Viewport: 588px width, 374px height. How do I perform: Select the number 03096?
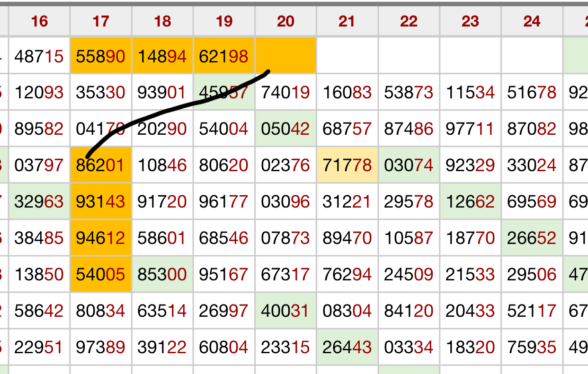click(x=285, y=201)
